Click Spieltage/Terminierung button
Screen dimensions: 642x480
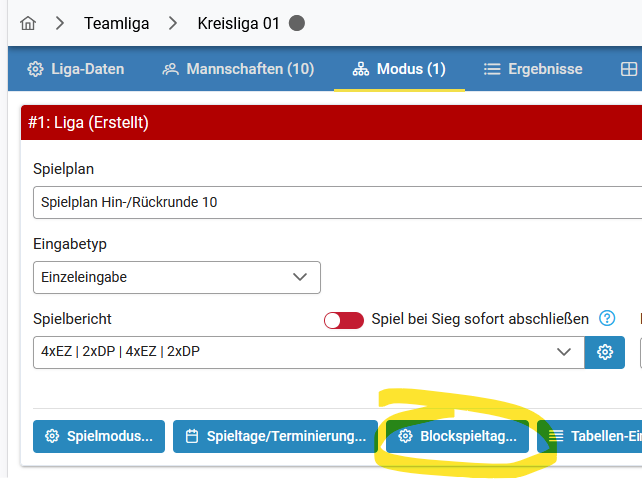(275, 436)
